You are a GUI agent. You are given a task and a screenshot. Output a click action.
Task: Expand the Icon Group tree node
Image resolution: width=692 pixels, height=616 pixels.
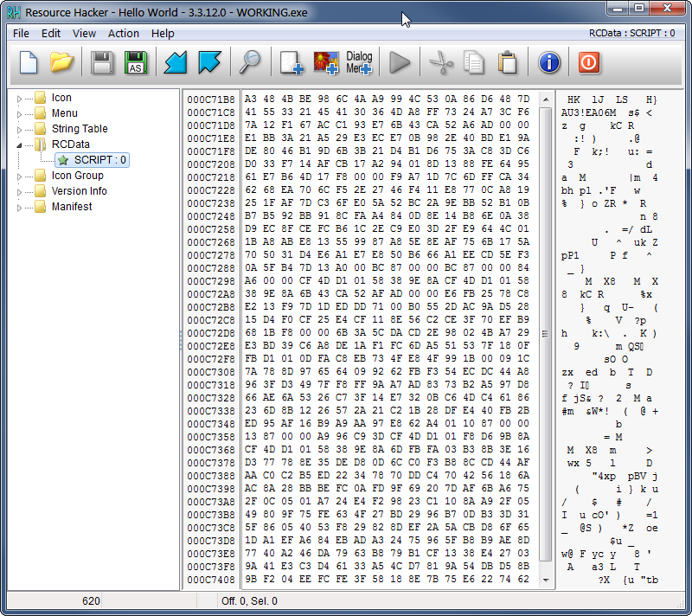tap(19, 176)
